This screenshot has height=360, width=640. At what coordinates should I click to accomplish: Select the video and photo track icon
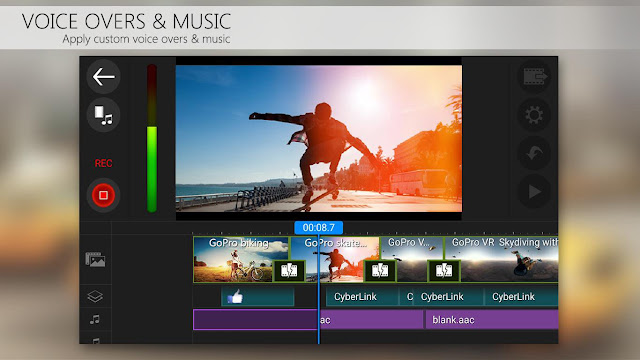pyautogui.click(x=95, y=260)
